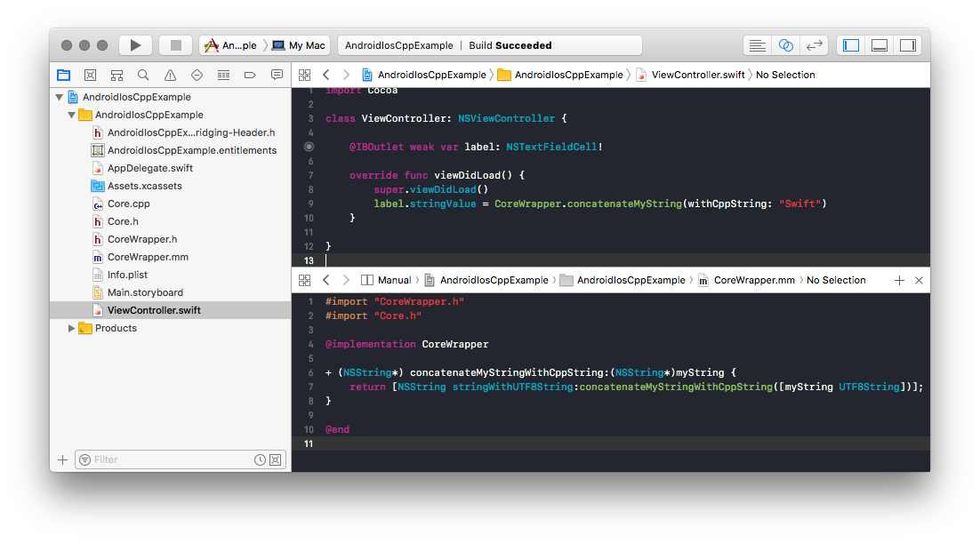Open related items menu in assistant editor

(x=304, y=281)
